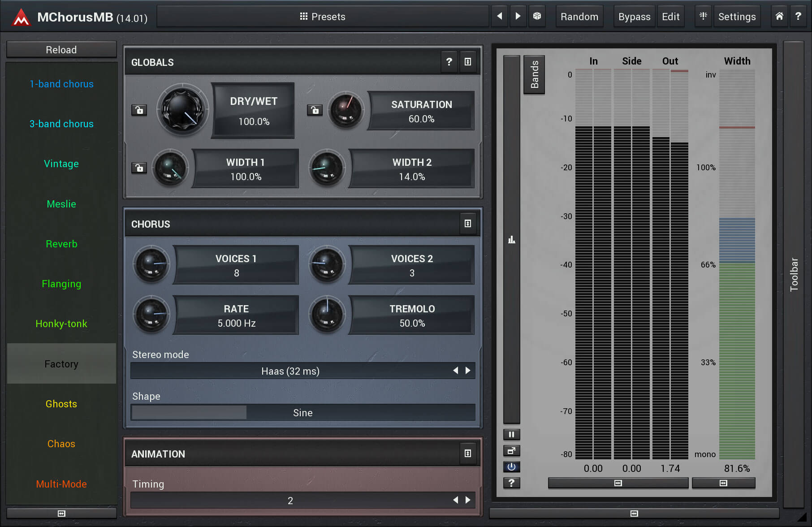This screenshot has width=812, height=527.
Task: Select the Factory device
Action: point(61,364)
